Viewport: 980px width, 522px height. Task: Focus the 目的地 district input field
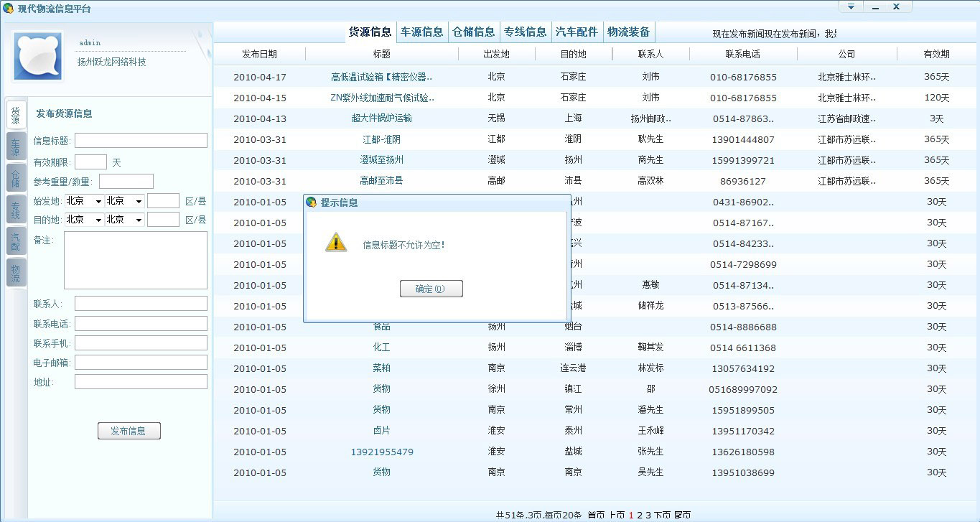coord(163,220)
